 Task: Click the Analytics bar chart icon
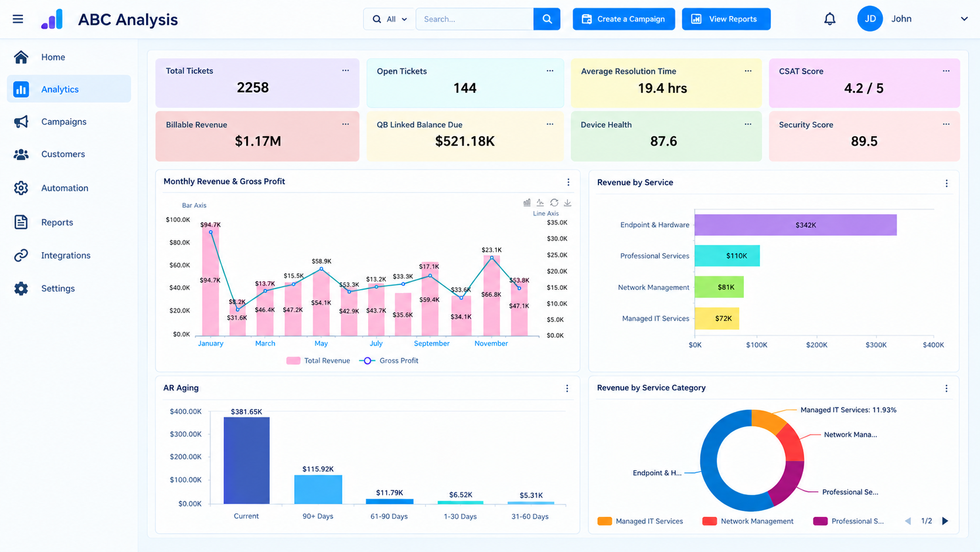click(x=21, y=89)
